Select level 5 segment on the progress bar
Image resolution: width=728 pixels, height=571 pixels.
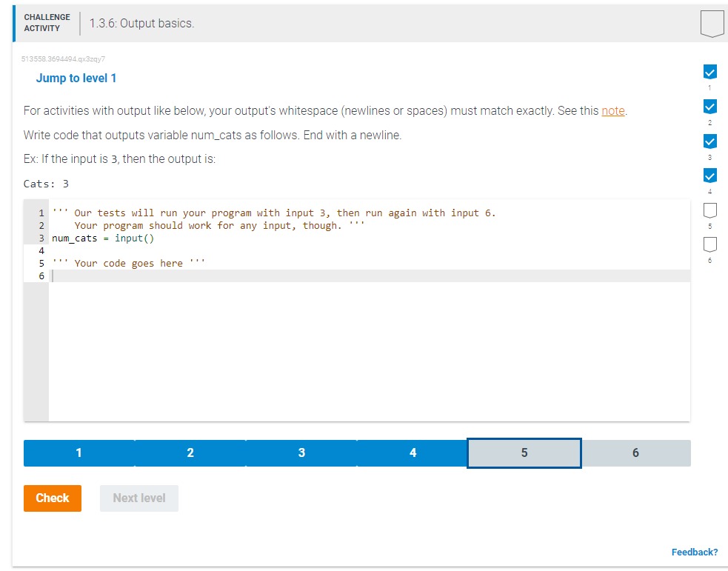524,453
